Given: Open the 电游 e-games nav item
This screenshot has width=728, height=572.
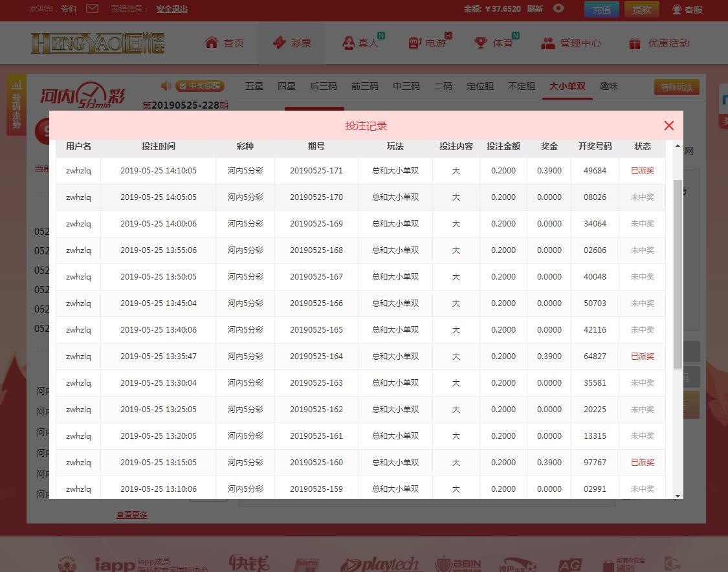Looking at the screenshot, I should (x=430, y=43).
